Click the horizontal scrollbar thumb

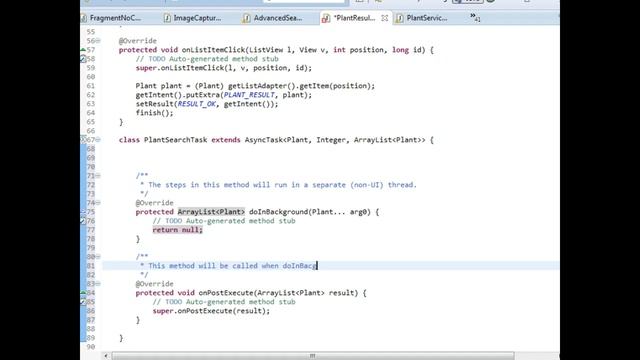[313, 356]
